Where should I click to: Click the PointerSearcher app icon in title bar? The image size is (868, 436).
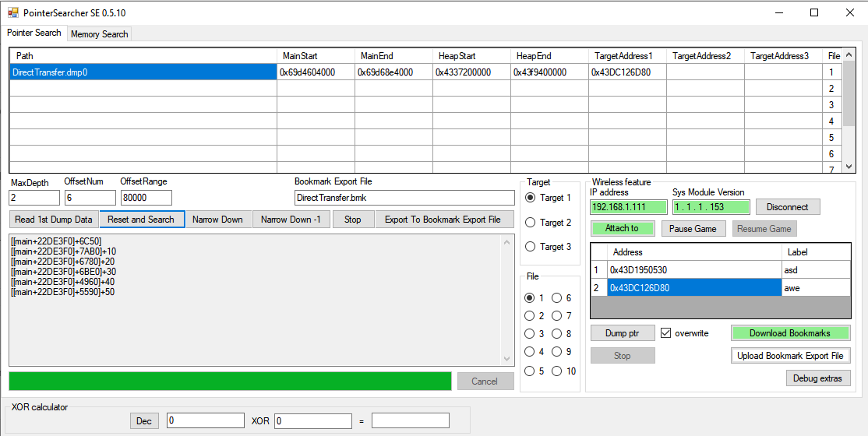click(x=12, y=12)
